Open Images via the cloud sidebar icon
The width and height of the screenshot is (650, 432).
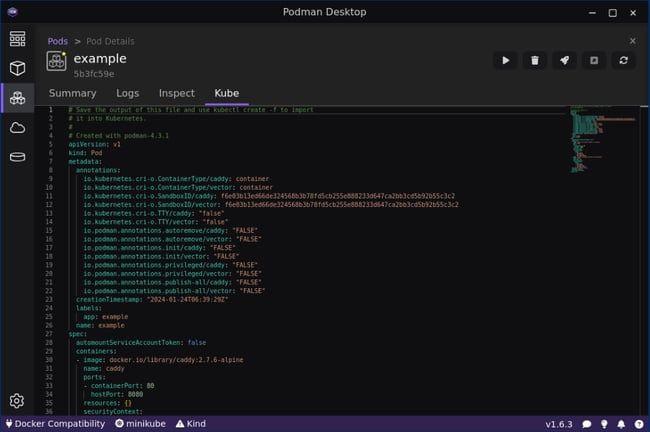pyautogui.click(x=17, y=127)
